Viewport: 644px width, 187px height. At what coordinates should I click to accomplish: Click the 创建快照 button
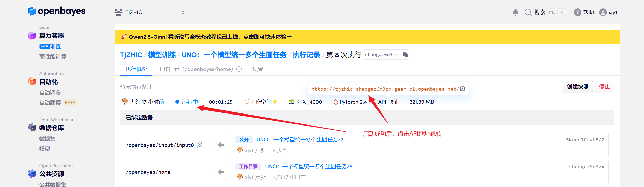[578, 87]
